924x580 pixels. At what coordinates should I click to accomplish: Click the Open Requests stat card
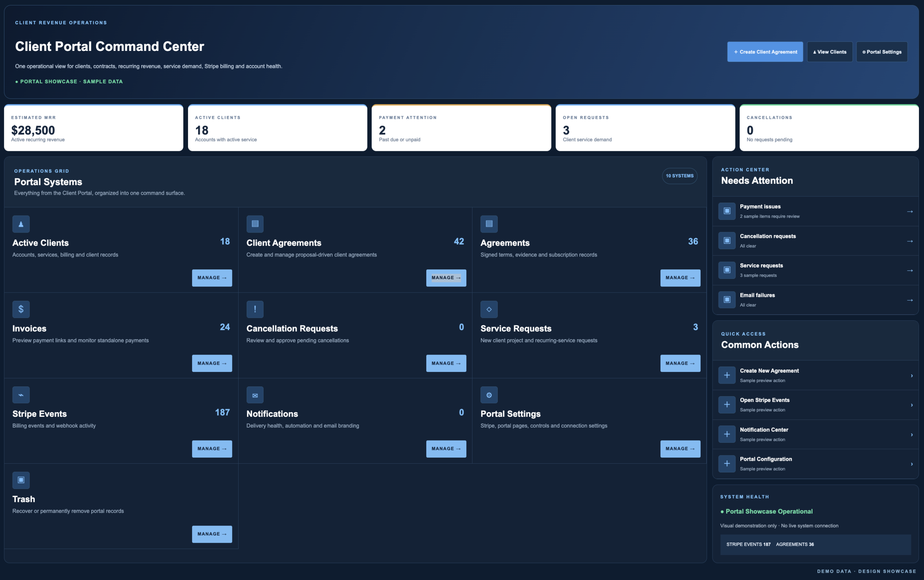[x=645, y=128]
